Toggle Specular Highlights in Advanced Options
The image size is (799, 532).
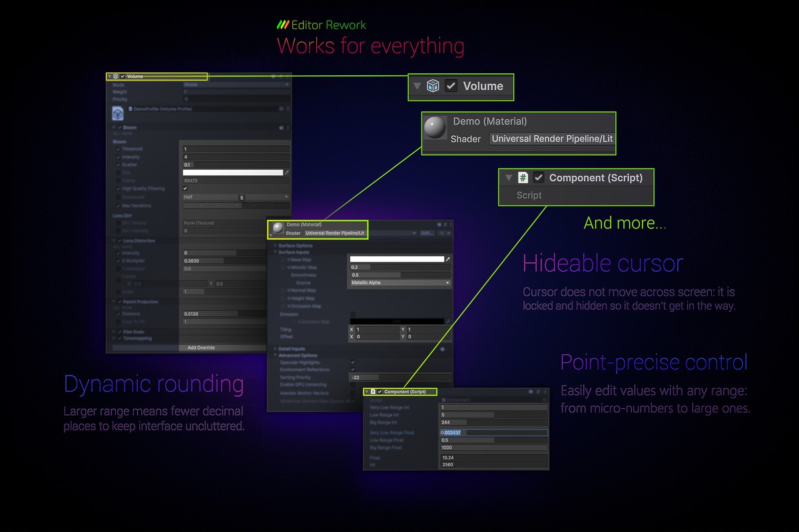point(352,362)
